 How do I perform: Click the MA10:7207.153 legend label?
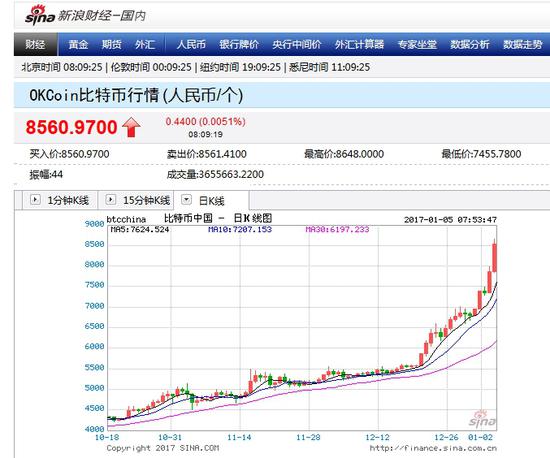(240, 229)
